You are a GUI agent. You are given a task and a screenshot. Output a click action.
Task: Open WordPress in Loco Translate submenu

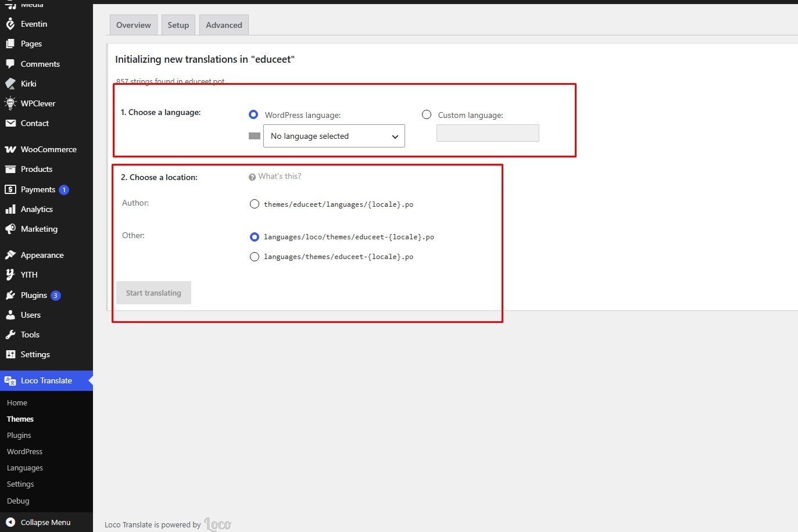click(x=24, y=451)
